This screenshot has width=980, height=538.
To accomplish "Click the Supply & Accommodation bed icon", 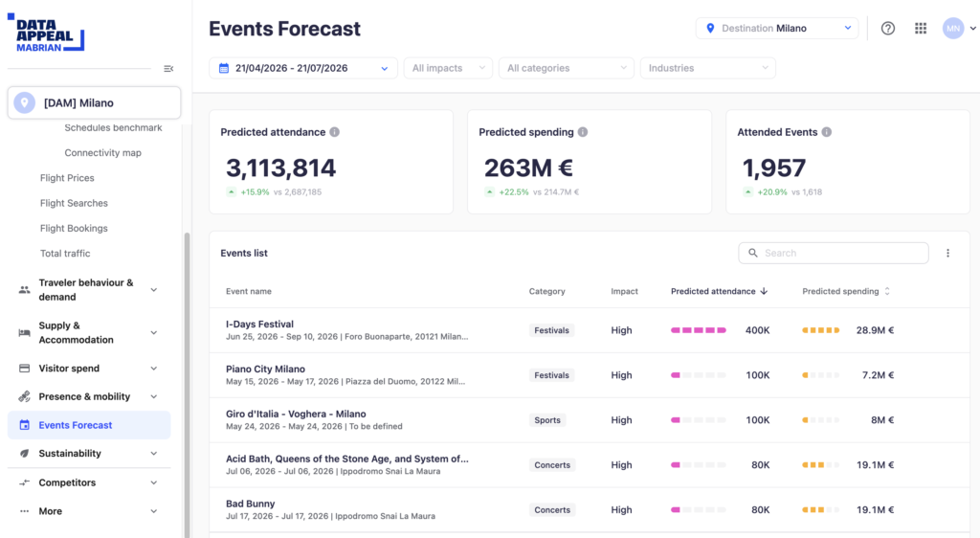I will [24, 332].
